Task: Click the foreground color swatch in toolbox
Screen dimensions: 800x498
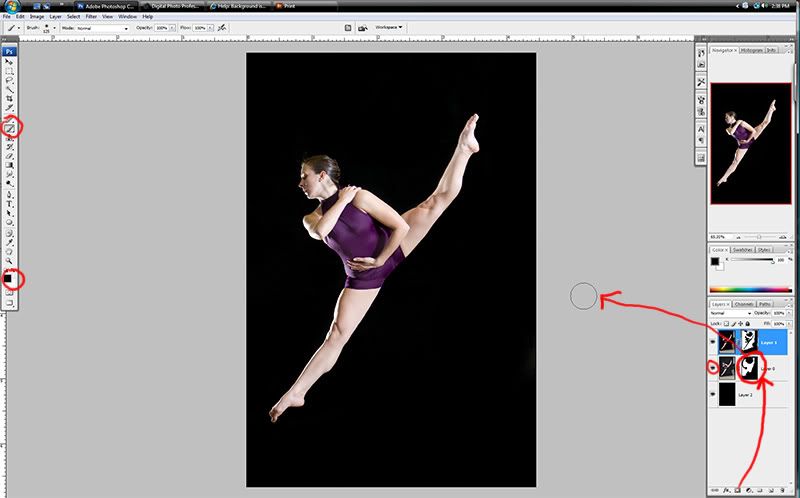Action: 9,277
